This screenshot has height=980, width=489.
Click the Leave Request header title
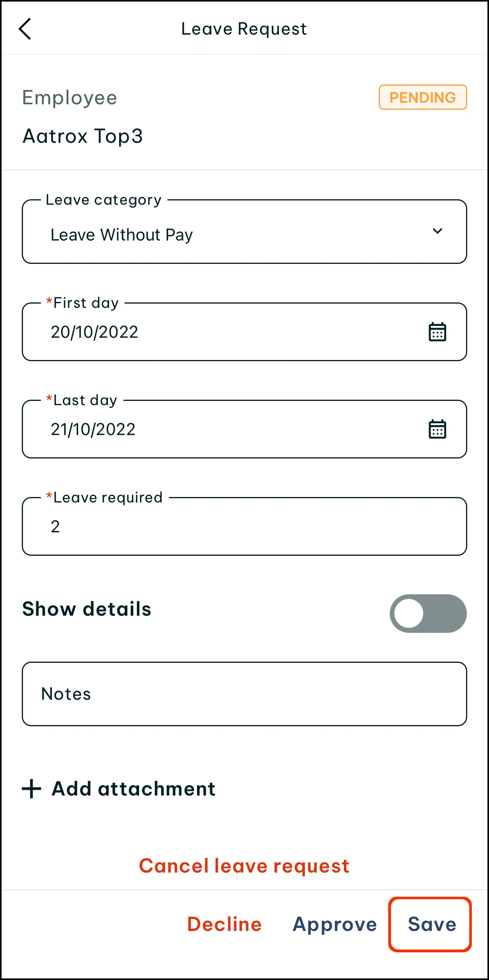[244, 29]
